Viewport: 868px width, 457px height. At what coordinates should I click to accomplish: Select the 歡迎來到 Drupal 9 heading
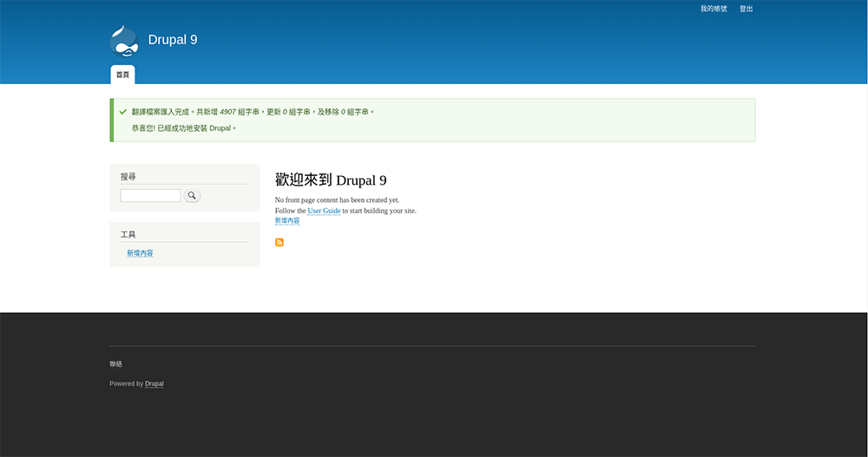[x=331, y=180]
